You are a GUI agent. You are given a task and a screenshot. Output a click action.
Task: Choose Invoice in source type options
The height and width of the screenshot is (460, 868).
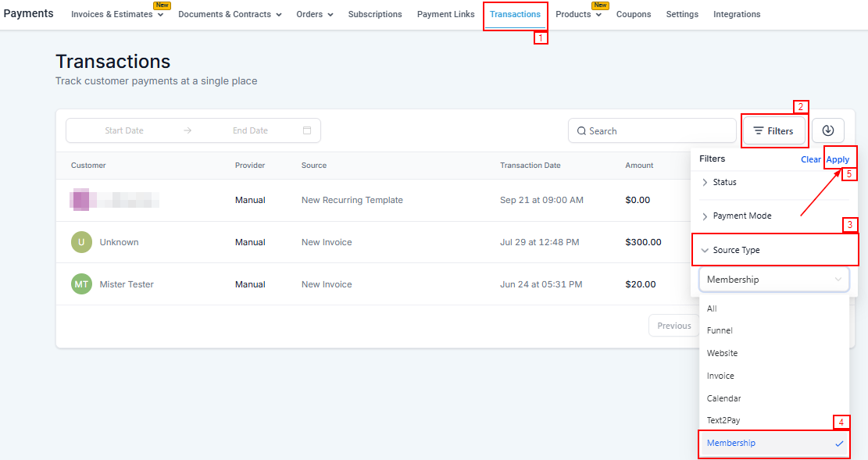point(720,376)
